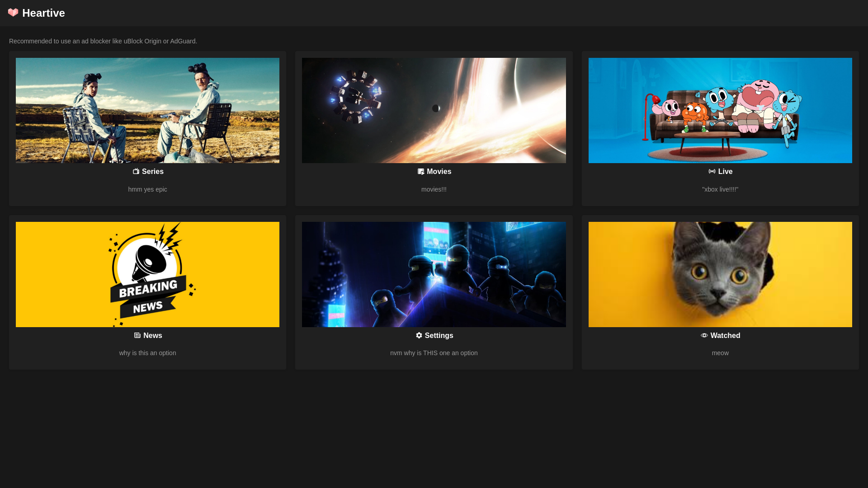Select the gray cat Watched thumbnail
Screen dimensions: 868x488
point(720,274)
